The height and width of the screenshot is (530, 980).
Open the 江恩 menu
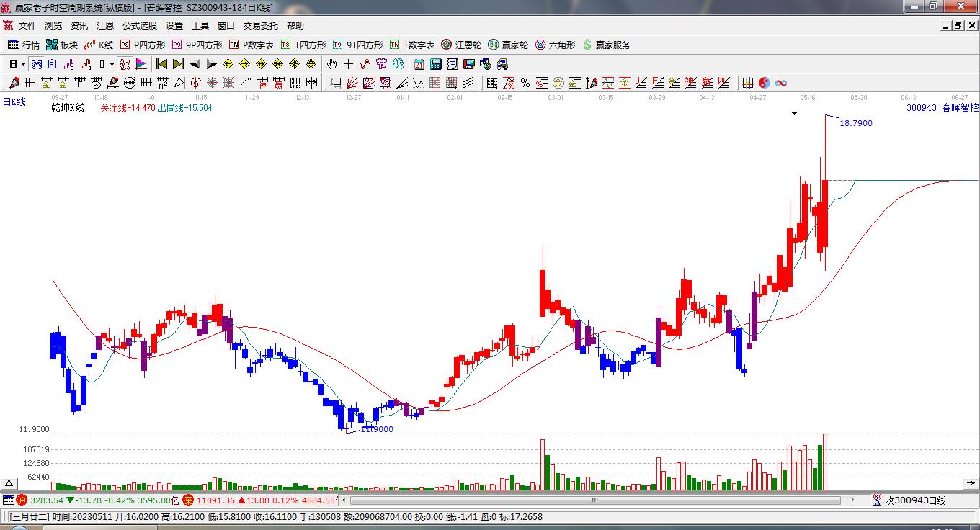click(105, 26)
